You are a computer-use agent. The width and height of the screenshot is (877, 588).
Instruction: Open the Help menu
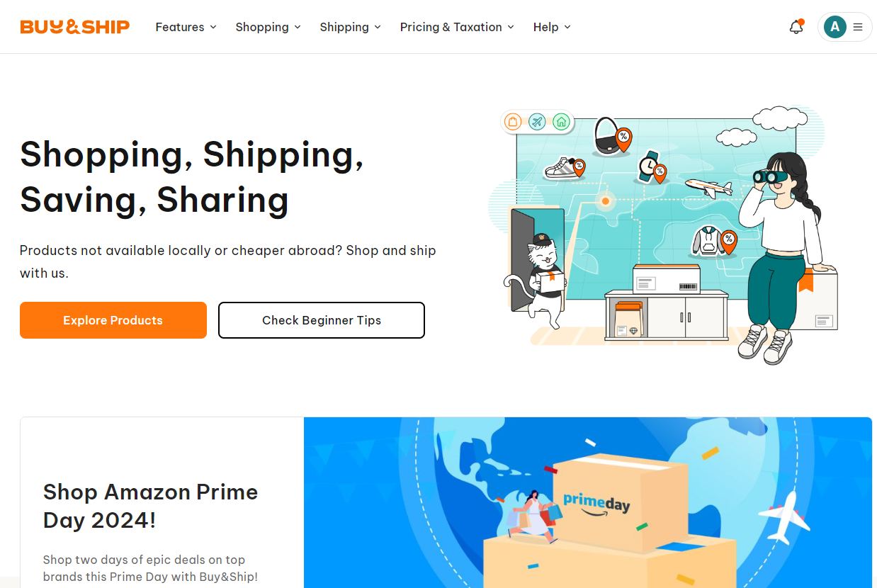tap(553, 27)
